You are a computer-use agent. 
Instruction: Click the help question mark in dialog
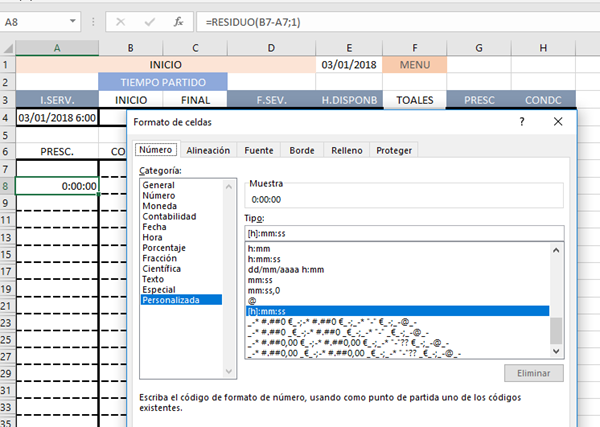[x=522, y=122]
